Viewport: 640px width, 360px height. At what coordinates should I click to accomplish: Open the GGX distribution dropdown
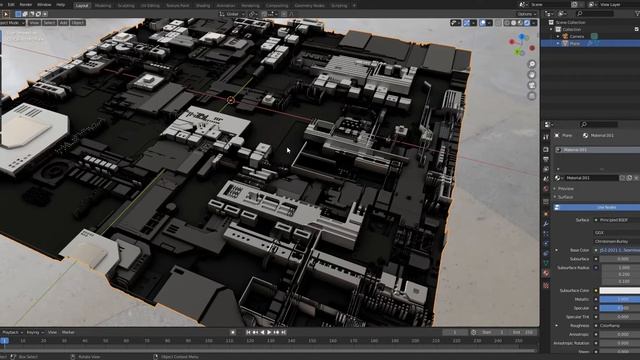[617, 233]
